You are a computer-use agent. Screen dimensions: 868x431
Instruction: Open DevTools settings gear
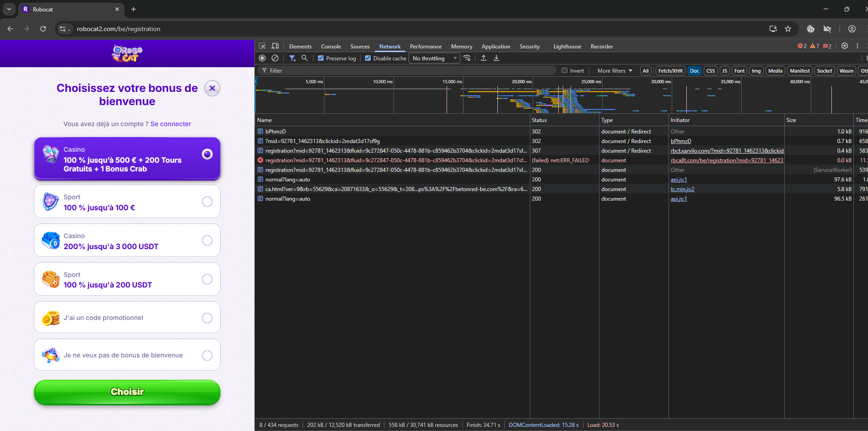tap(845, 46)
